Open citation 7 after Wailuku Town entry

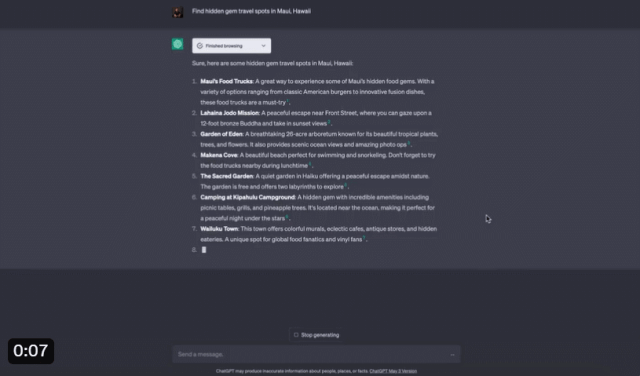tap(364, 238)
